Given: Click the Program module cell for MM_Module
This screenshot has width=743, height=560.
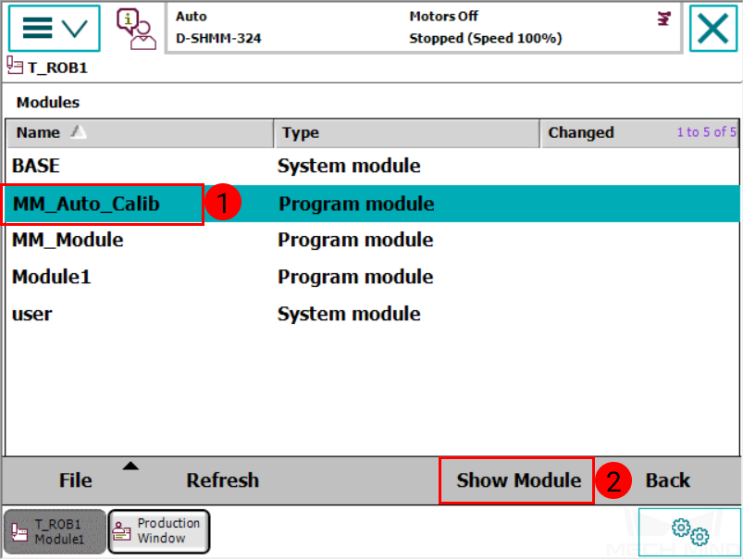Looking at the screenshot, I should 355,240.
